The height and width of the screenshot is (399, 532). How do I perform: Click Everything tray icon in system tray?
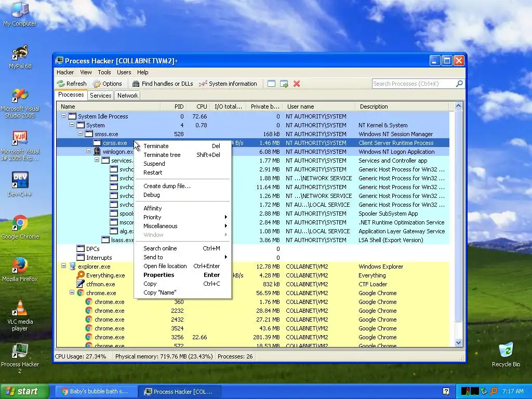pos(494,391)
